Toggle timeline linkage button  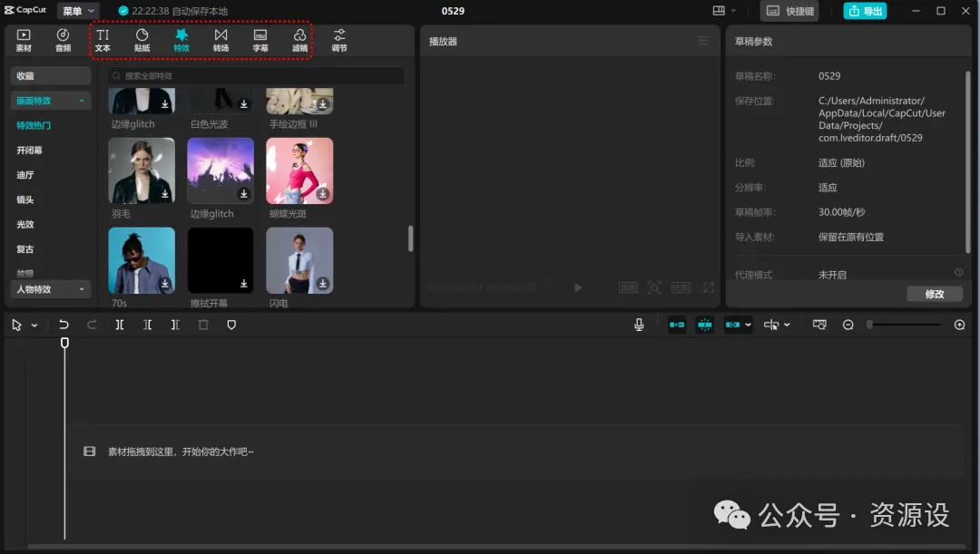(x=732, y=325)
